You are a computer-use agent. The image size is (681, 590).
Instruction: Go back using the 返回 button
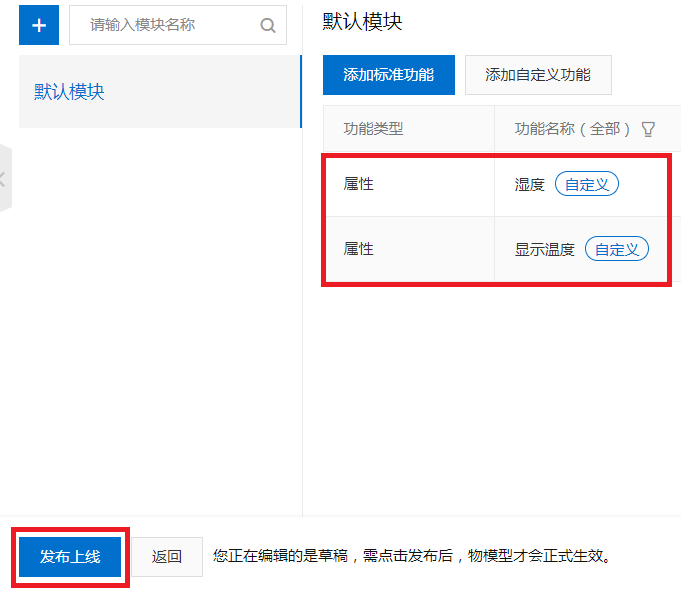167,556
